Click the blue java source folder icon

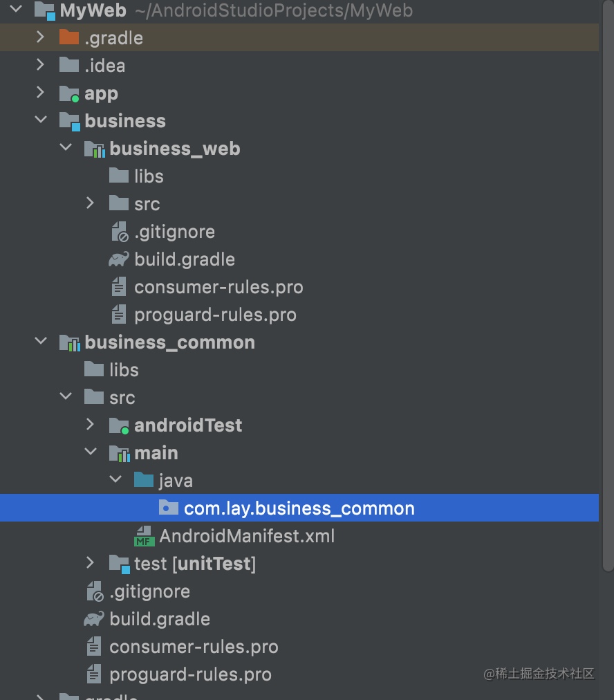pyautogui.click(x=144, y=480)
